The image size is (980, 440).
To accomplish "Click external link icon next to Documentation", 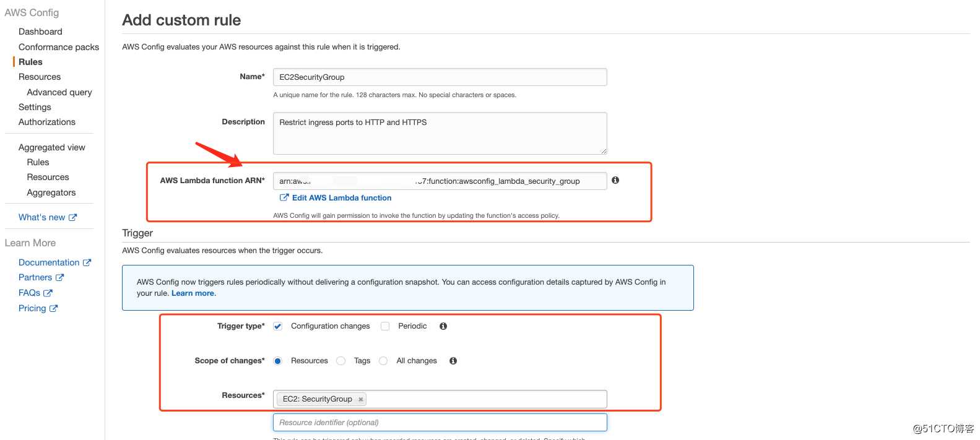I will pos(87,262).
